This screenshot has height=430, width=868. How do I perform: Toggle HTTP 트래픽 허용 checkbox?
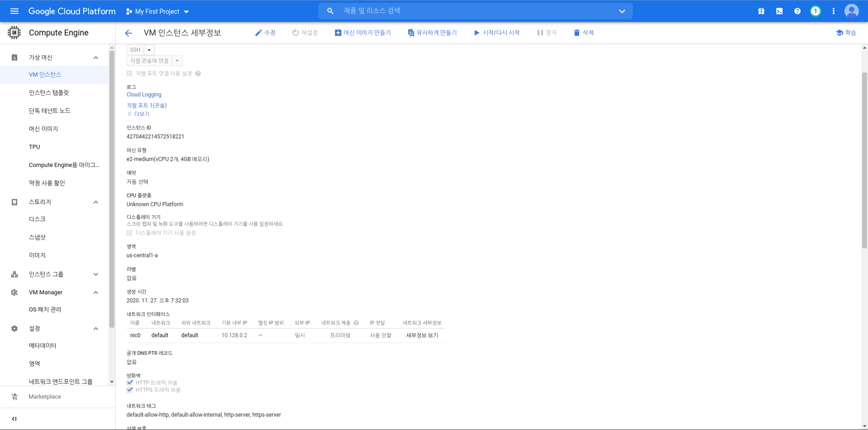pyautogui.click(x=130, y=383)
